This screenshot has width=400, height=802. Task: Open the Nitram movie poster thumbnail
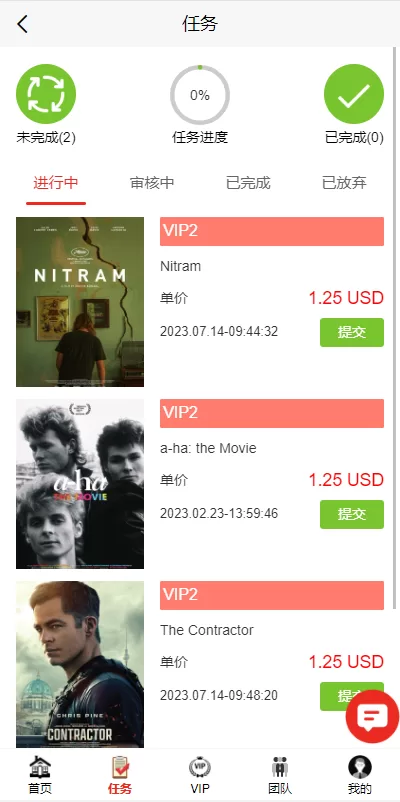(80, 302)
